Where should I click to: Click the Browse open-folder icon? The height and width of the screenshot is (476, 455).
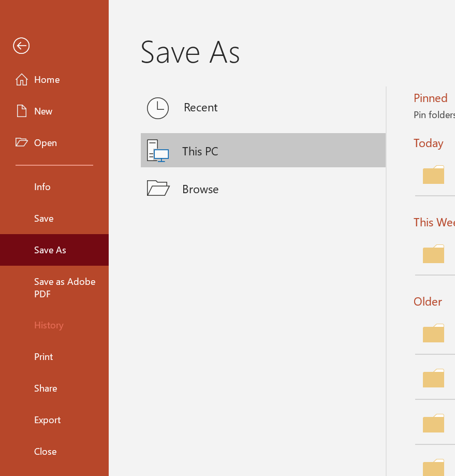coord(158,188)
